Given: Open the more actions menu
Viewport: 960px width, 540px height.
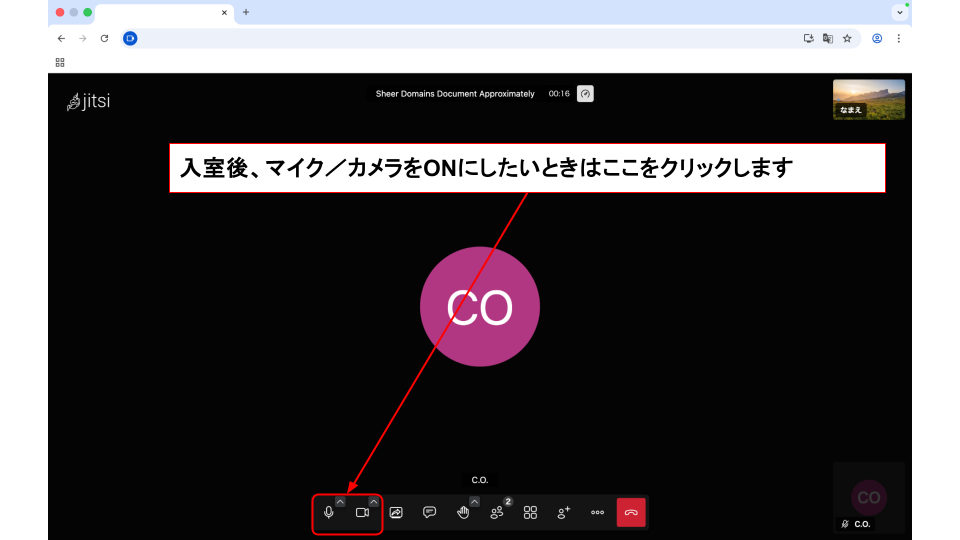Looking at the screenshot, I should [597, 512].
